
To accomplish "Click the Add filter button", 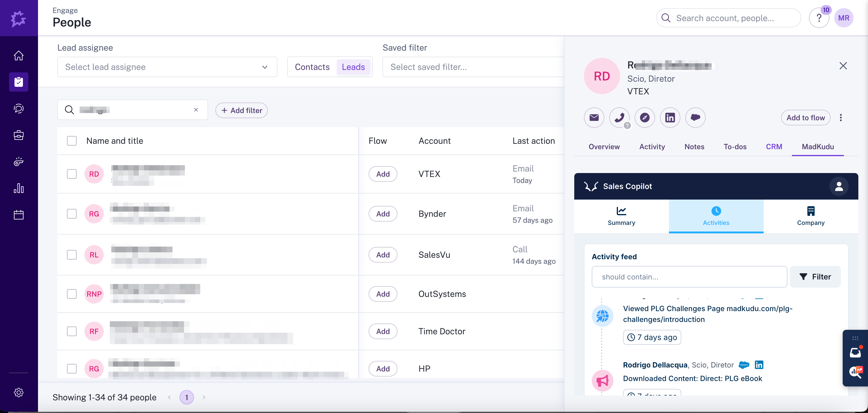I will click(x=241, y=111).
